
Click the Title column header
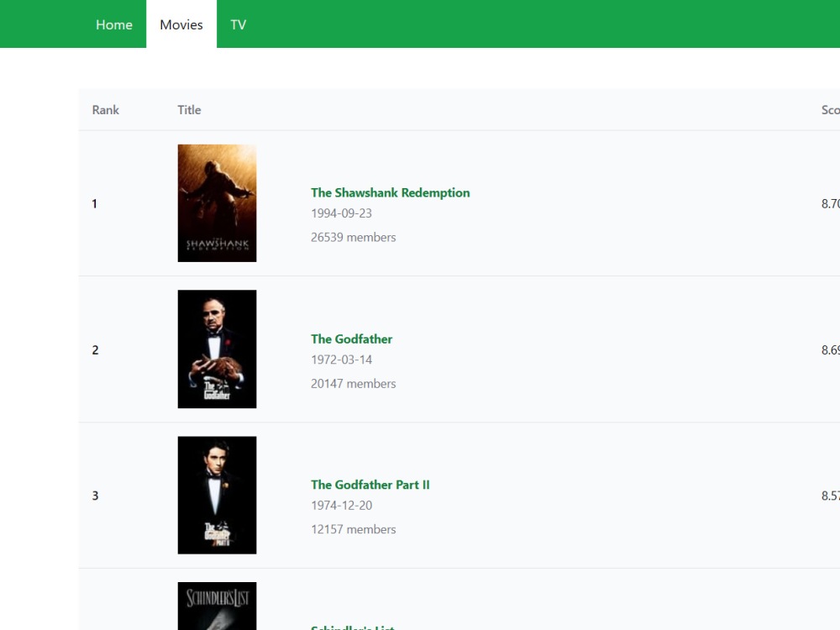(x=189, y=110)
